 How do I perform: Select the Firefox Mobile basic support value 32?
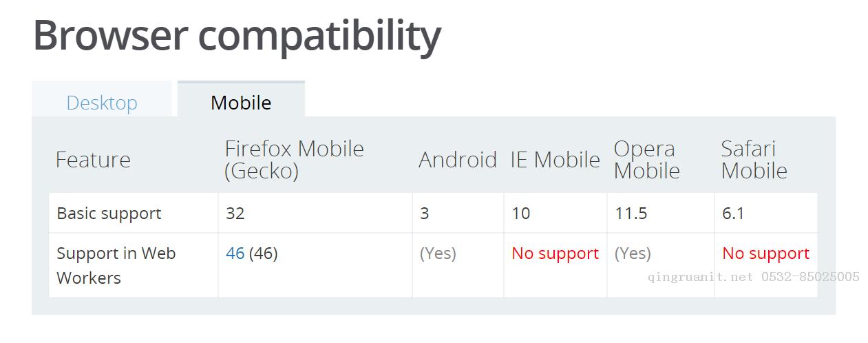coord(235,214)
